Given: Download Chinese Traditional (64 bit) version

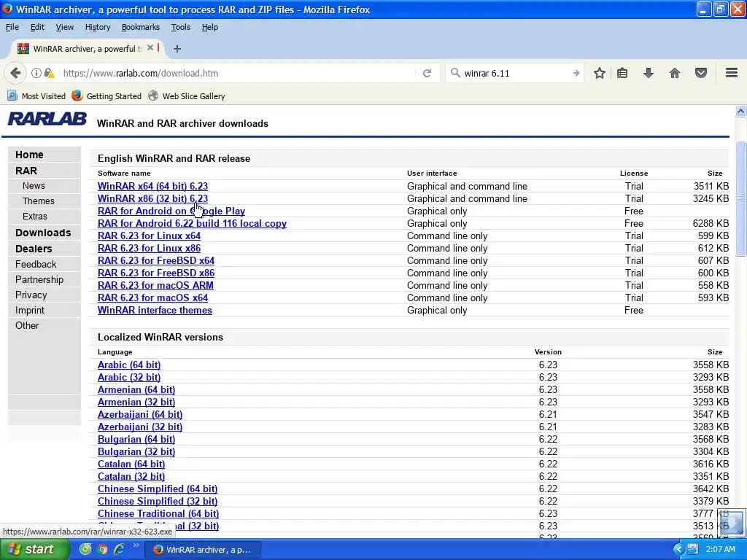Looking at the screenshot, I should pos(158,513).
